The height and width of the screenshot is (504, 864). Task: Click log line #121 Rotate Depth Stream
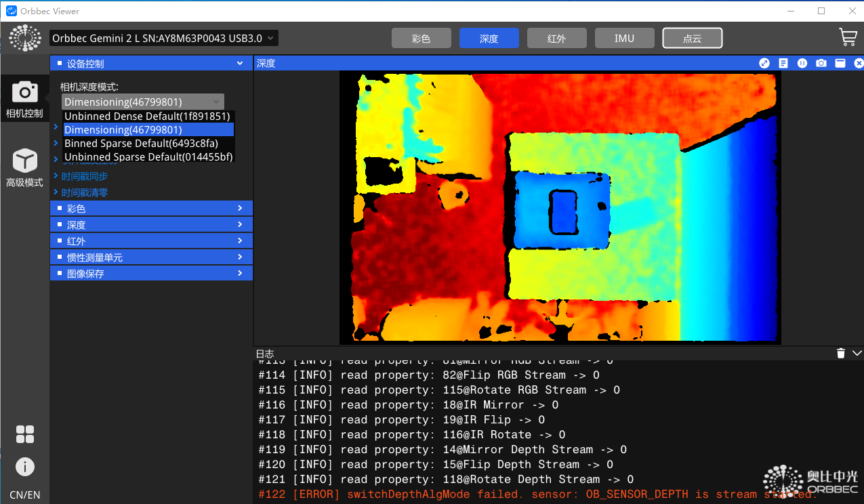point(446,480)
